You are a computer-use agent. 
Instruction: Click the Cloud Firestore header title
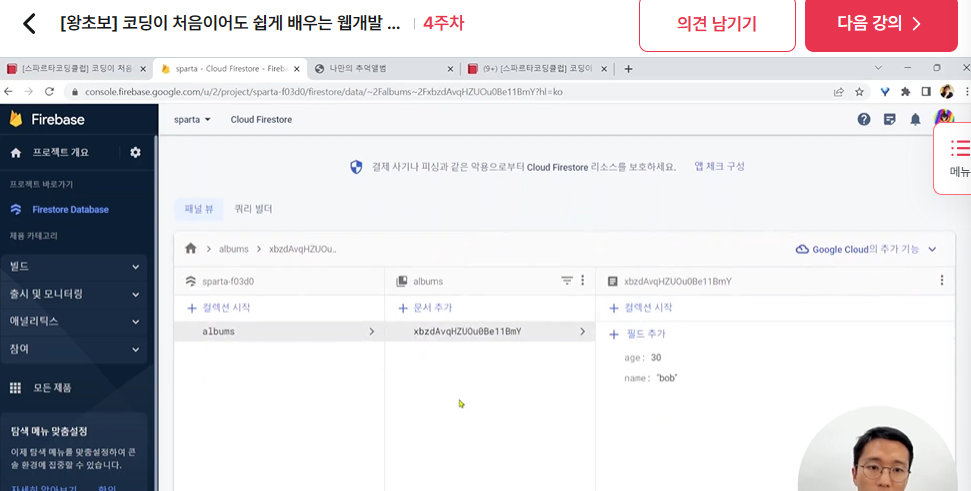pos(261,119)
